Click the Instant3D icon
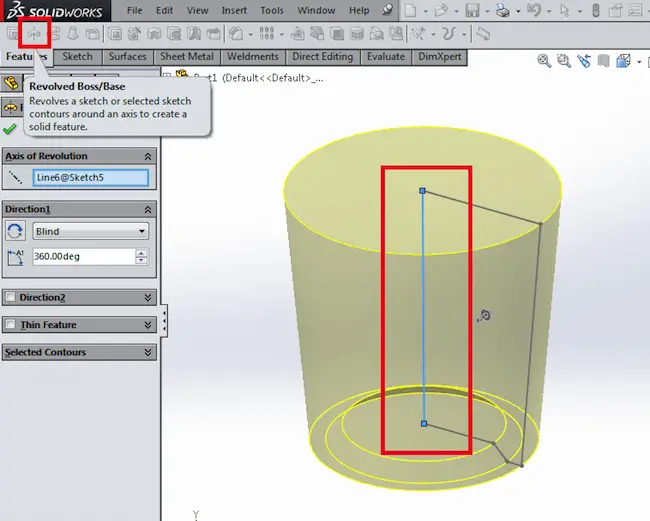Image resolution: width=650 pixels, height=521 pixels. pyautogui.click(x=483, y=34)
